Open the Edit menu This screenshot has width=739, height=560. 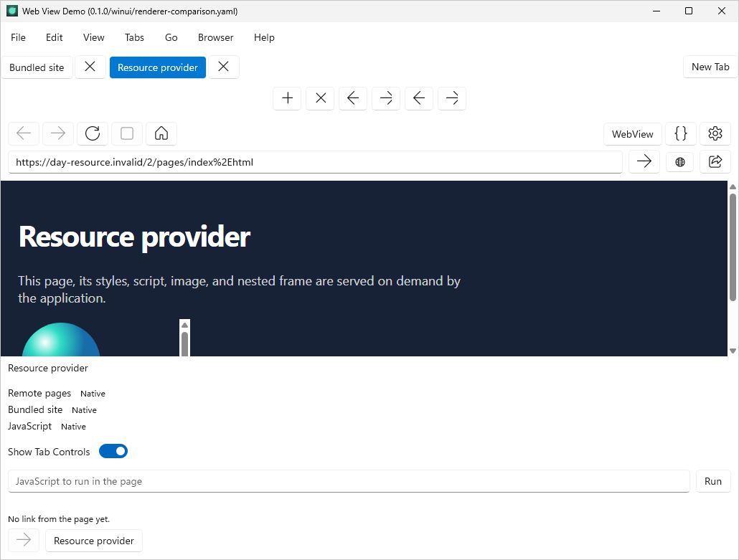point(55,38)
